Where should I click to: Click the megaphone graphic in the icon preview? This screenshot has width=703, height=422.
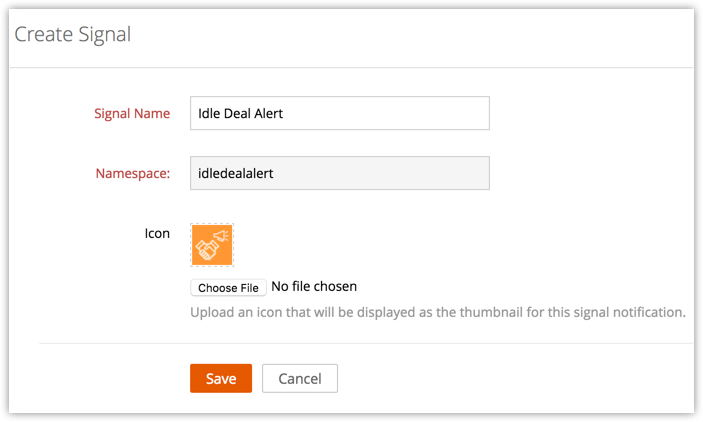(214, 243)
